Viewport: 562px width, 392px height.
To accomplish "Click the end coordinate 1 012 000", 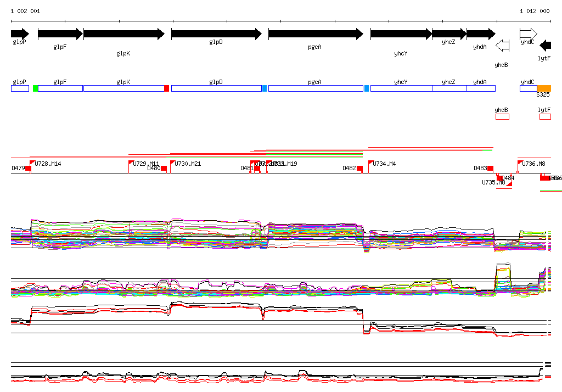I will coord(535,11).
